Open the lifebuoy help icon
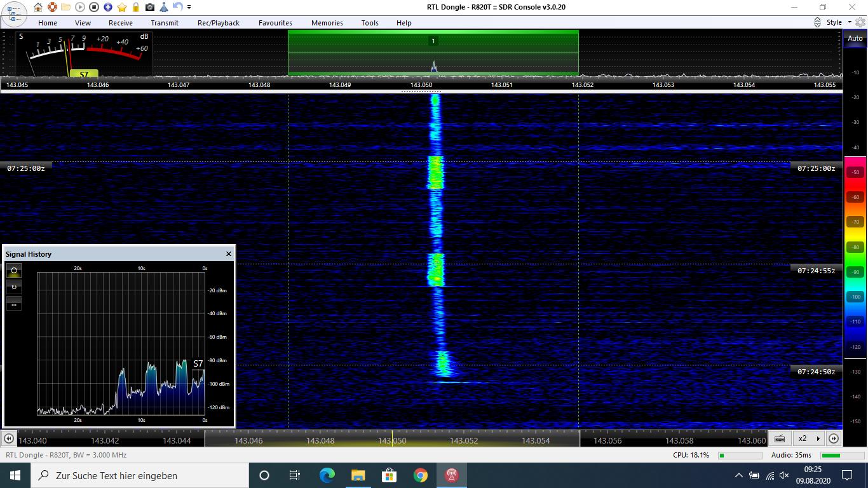 tap(52, 7)
